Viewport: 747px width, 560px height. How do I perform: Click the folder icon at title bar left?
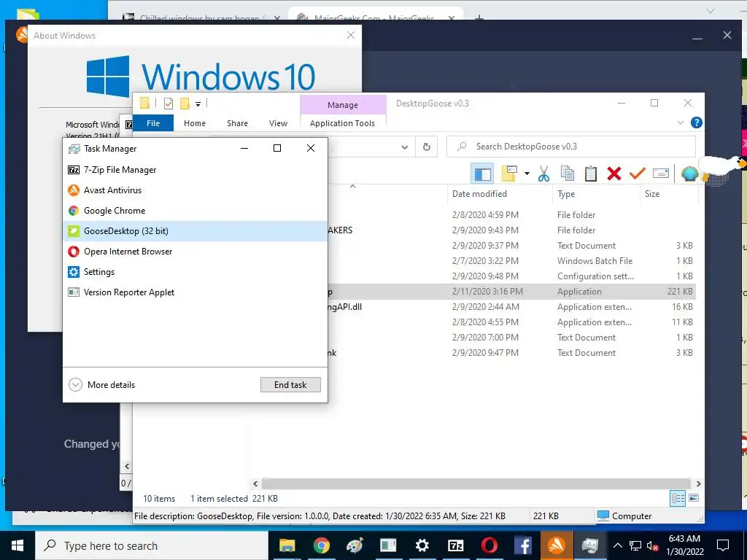145,103
